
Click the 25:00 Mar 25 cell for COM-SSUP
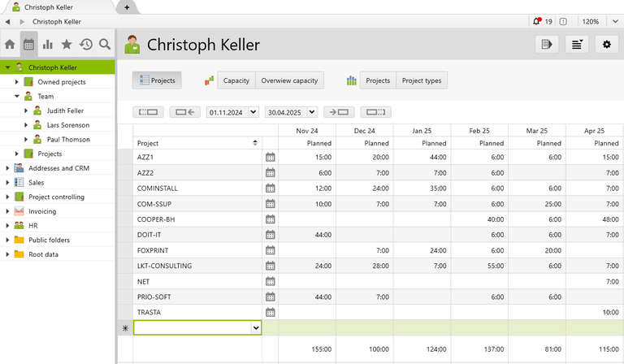click(537, 204)
